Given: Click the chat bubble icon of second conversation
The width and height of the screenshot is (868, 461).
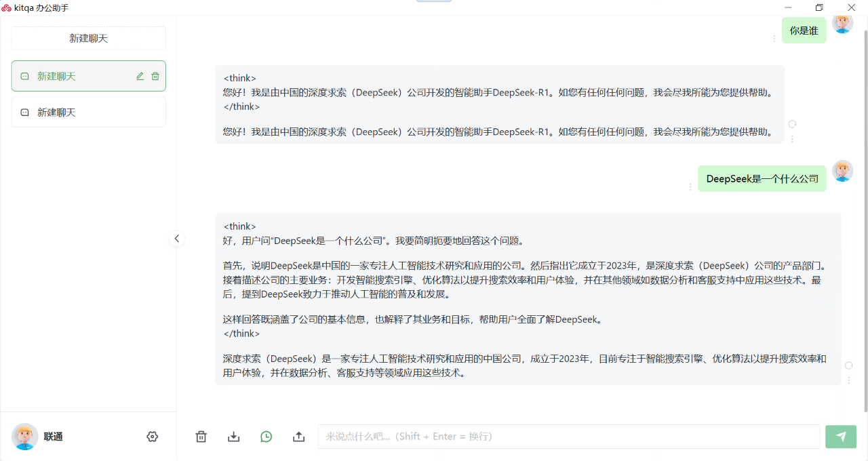Looking at the screenshot, I should [25, 113].
